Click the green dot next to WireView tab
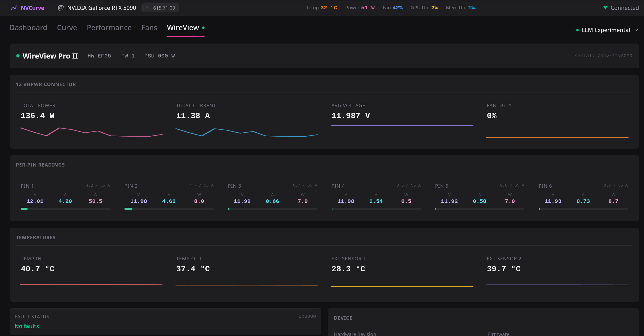This screenshot has height=336, width=644. pyautogui.click(x=203, y=28)
